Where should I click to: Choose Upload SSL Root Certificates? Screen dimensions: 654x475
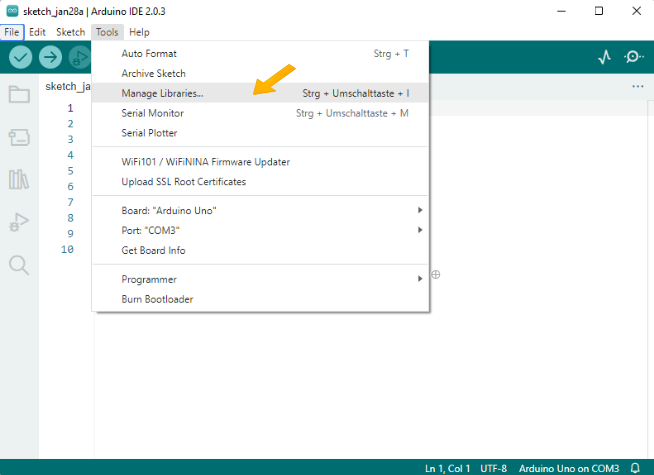tap(260, 182)
